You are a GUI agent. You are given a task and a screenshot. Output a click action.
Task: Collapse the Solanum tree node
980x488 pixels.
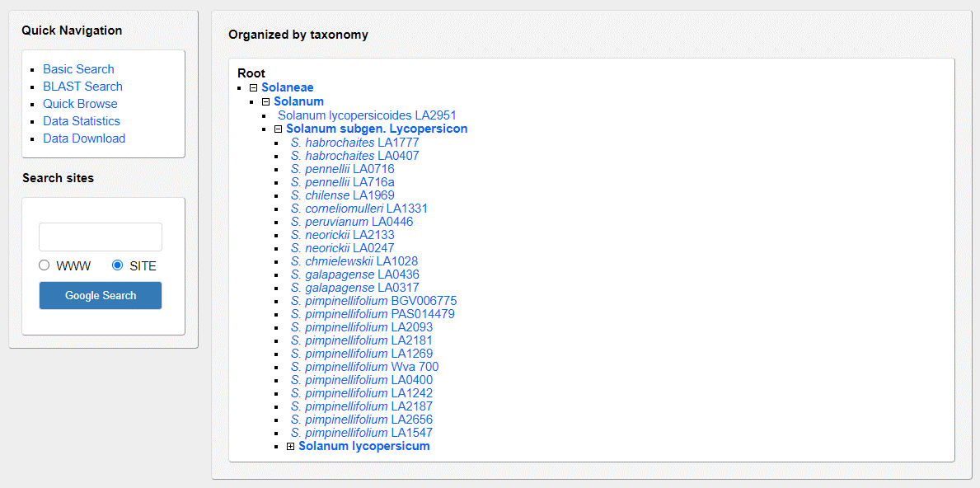[266, 102]
